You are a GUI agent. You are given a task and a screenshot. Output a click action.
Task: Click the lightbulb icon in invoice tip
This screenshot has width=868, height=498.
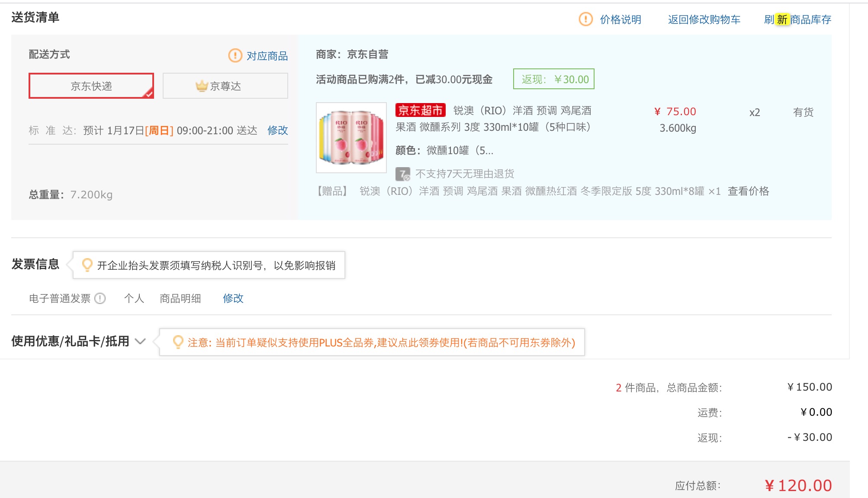pyautogui.click(x=87, y=265)
